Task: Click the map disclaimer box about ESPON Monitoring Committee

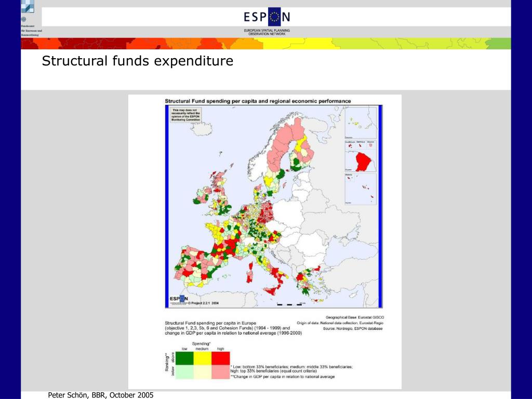Action: pos(186,115)
